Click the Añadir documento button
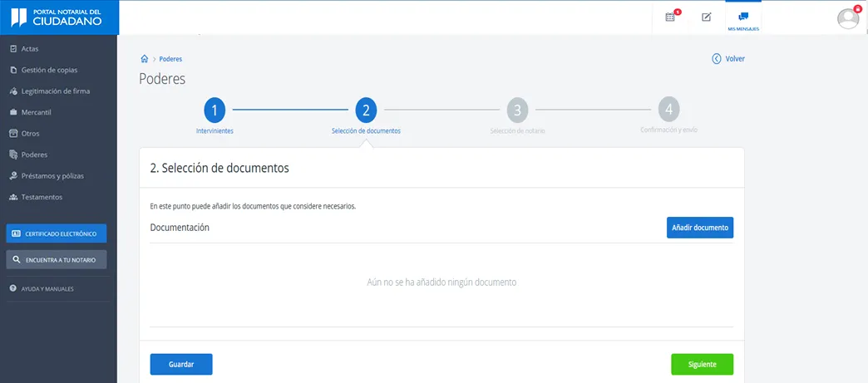 click(699, 228)
